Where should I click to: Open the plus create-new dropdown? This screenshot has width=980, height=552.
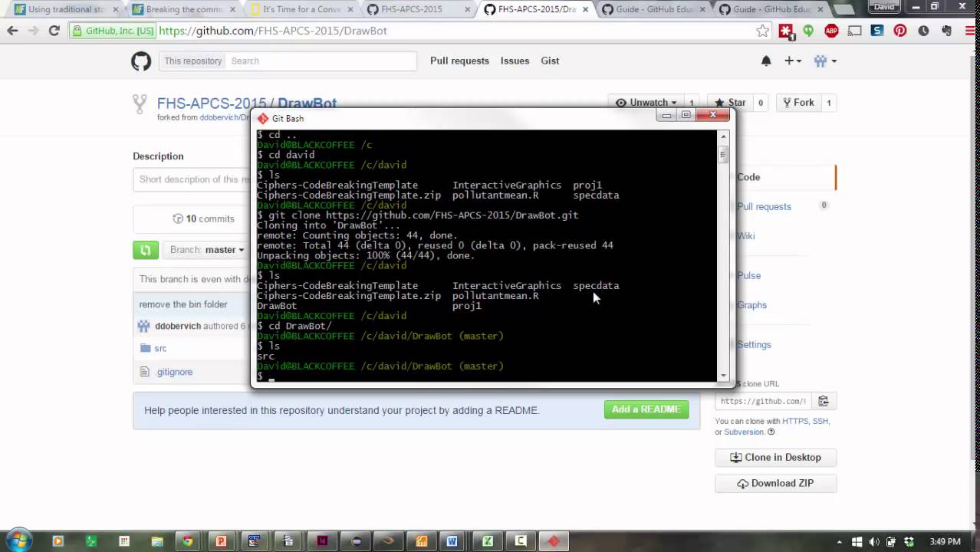pos(793,61)
